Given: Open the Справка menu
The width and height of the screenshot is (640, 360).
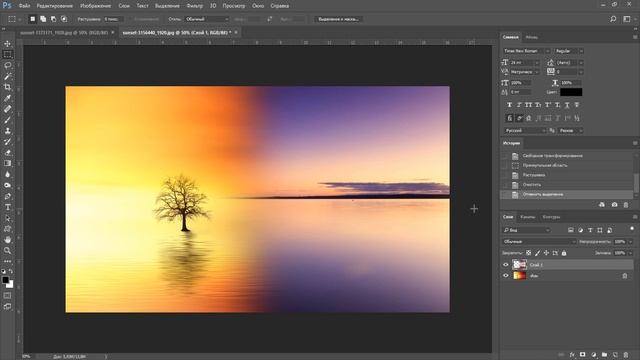Looking at the screenshot, I should tap(280, 6).
